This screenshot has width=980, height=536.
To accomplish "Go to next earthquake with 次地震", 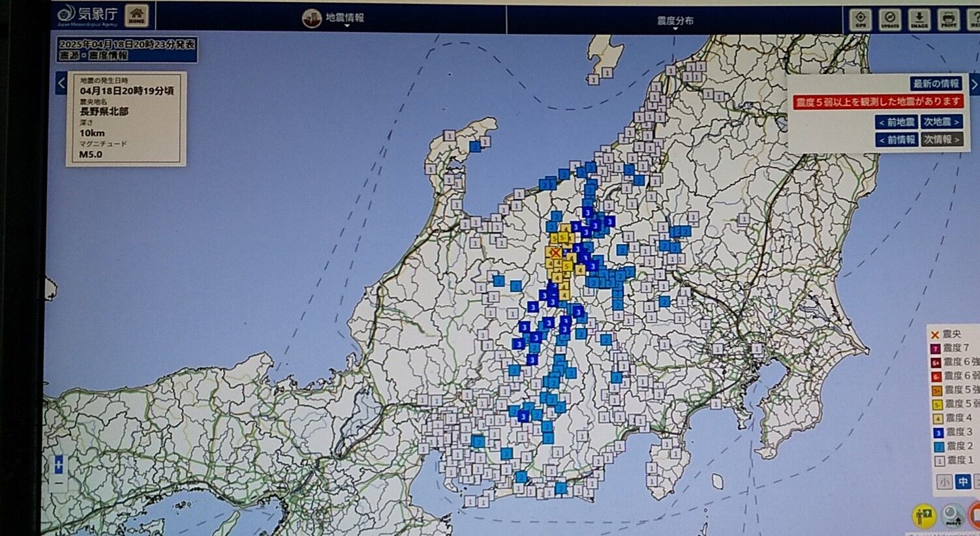I will [x=942, y=122].
